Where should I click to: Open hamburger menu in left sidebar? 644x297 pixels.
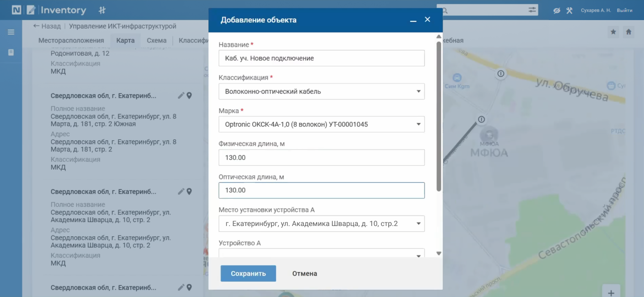click(x=11, y=32)
